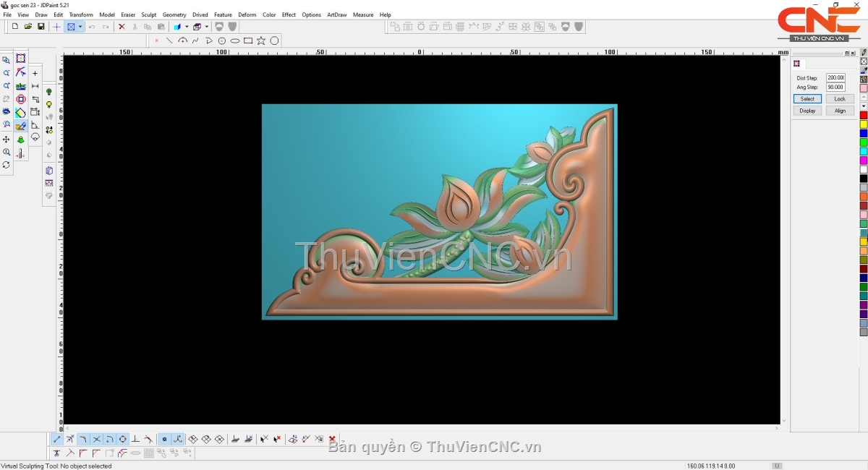Open the ArtDraw menu
Screen dimensions: 868x470
[x=336, y=14]
